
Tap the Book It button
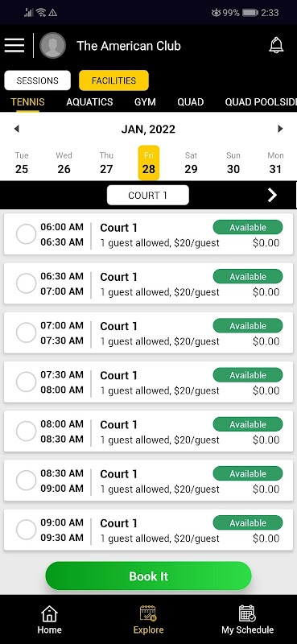(x=148, y=576)
